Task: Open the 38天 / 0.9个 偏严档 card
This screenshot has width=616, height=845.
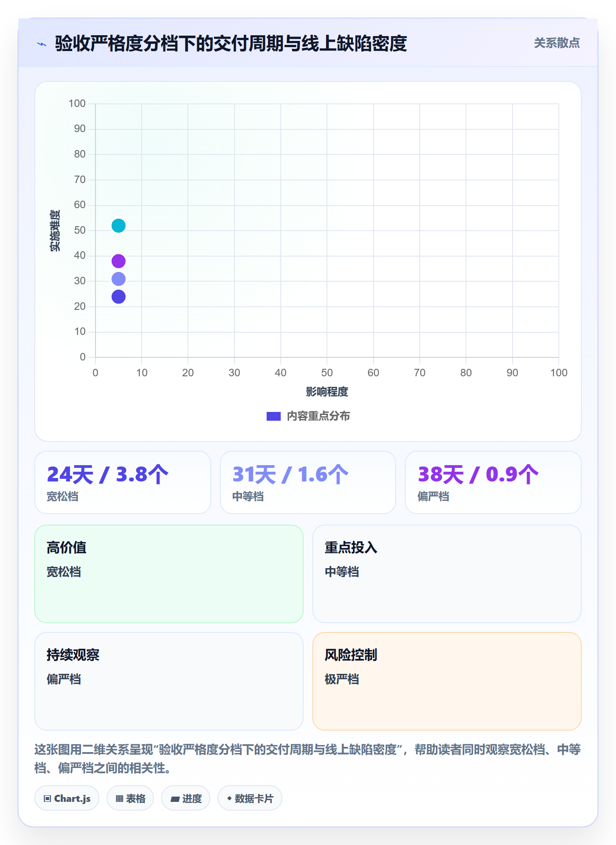Action: pos(493,482)
